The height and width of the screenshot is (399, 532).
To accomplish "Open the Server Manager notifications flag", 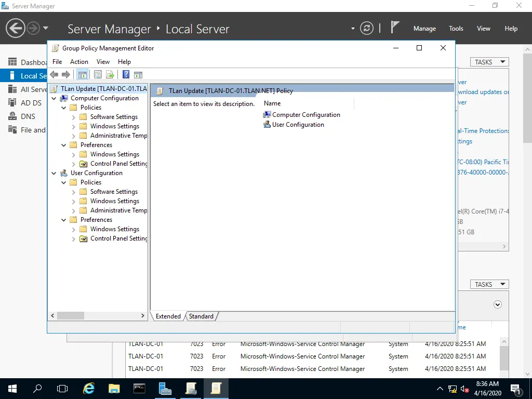I will pos(395,28).
